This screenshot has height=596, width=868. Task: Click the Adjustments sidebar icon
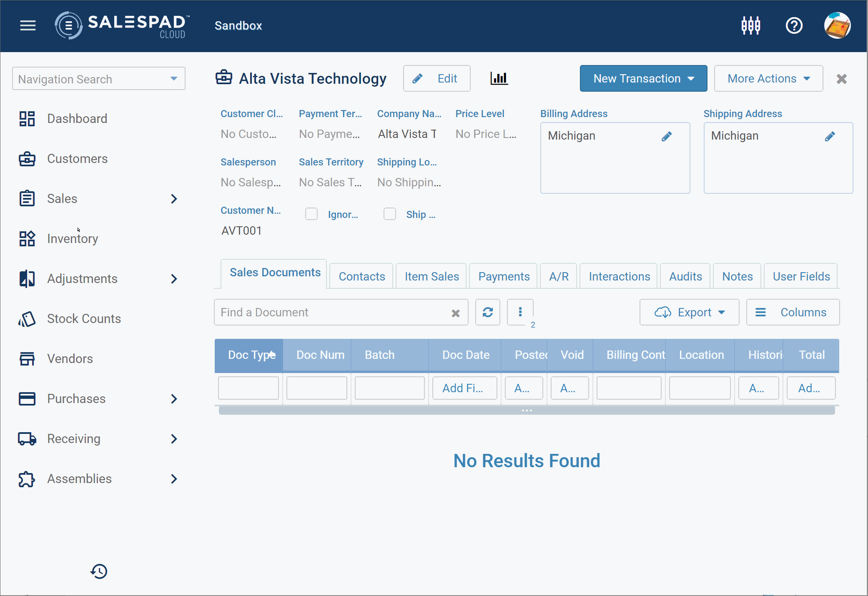pyautogui.click(x=27, y=279)
